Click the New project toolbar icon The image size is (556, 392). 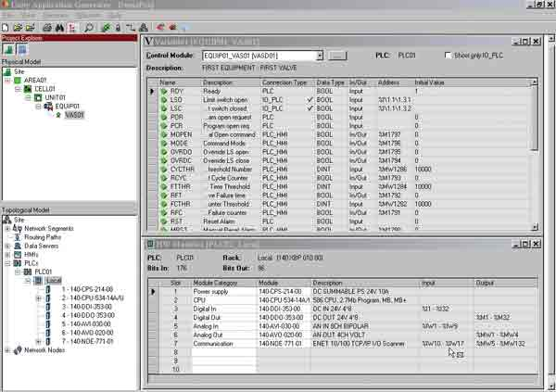6,27
